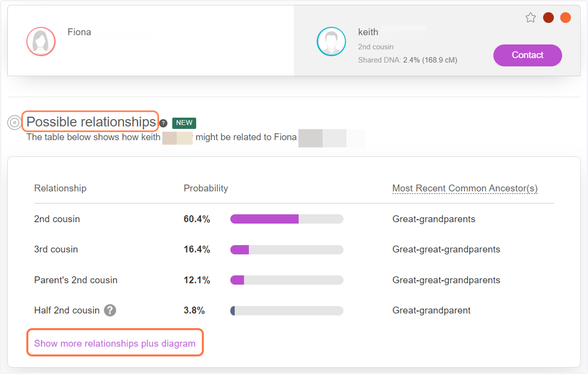The image size is (588, 374).
Task: Click the NEW badge
Action: pyautogui.click(x=184, y=123)
